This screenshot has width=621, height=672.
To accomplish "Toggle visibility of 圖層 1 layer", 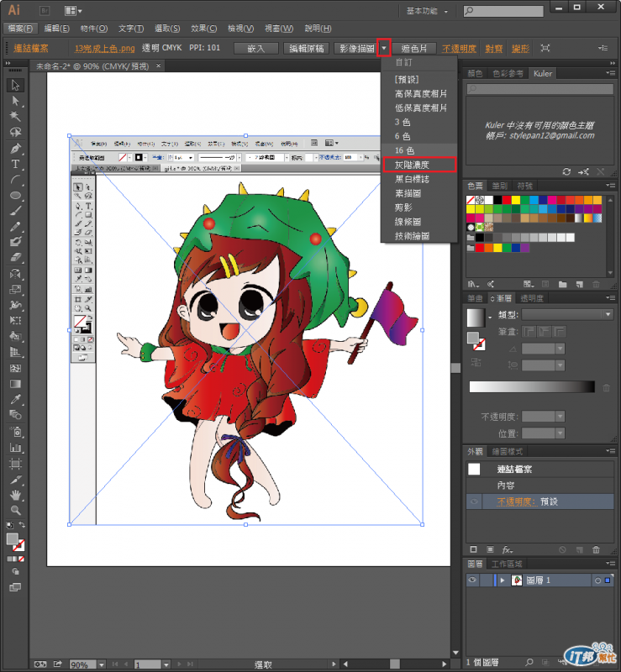I will click(x=472, y=580).
